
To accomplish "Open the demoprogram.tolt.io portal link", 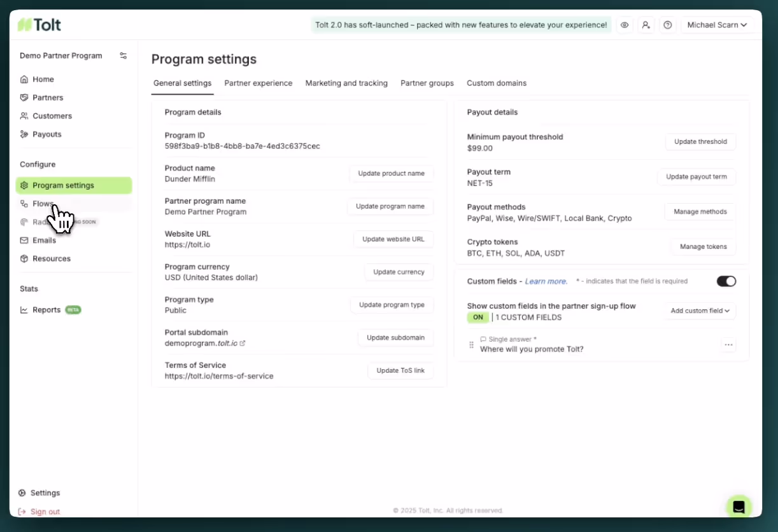I will click(205, 344).
